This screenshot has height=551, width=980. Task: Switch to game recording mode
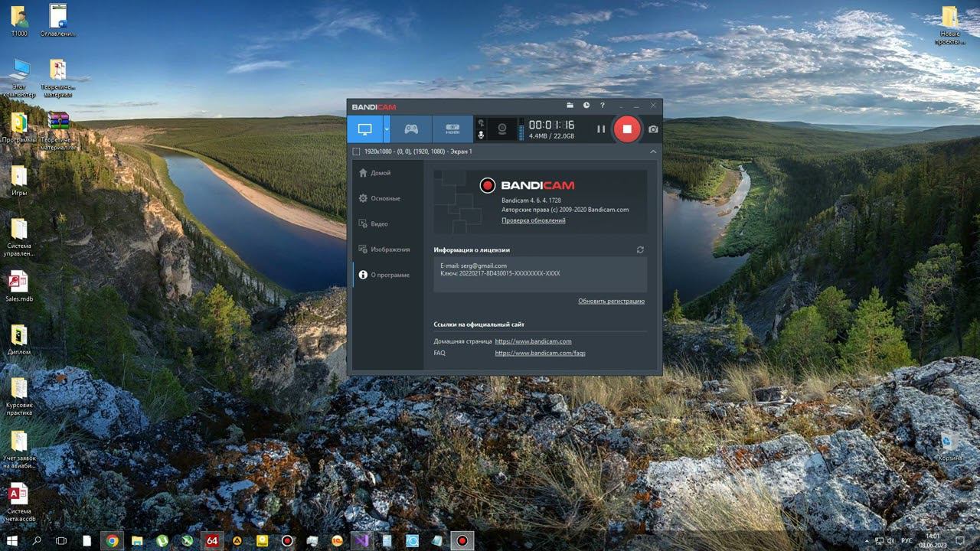(411, 129)
